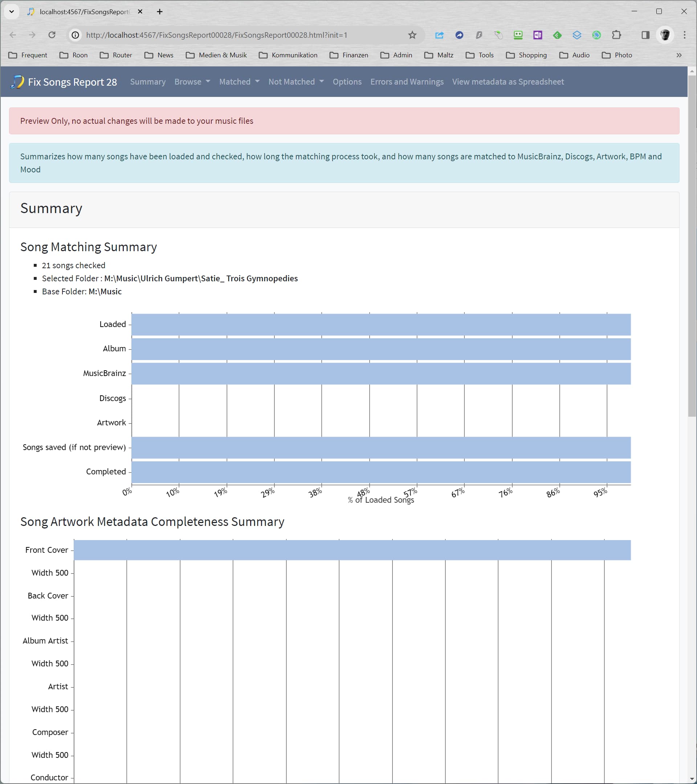Expand the Browse dropdown menu
The image size is (697, 784).
coord(192,82)
